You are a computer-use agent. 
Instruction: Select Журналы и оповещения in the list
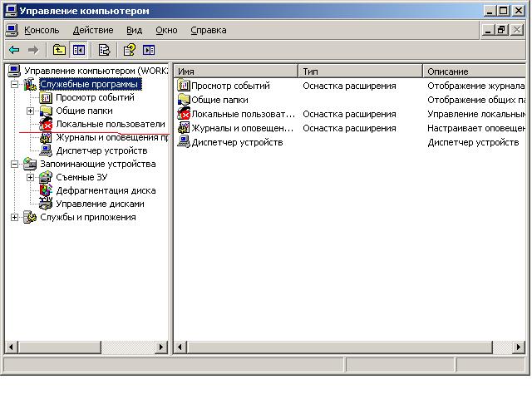click(x=242, y=128)
